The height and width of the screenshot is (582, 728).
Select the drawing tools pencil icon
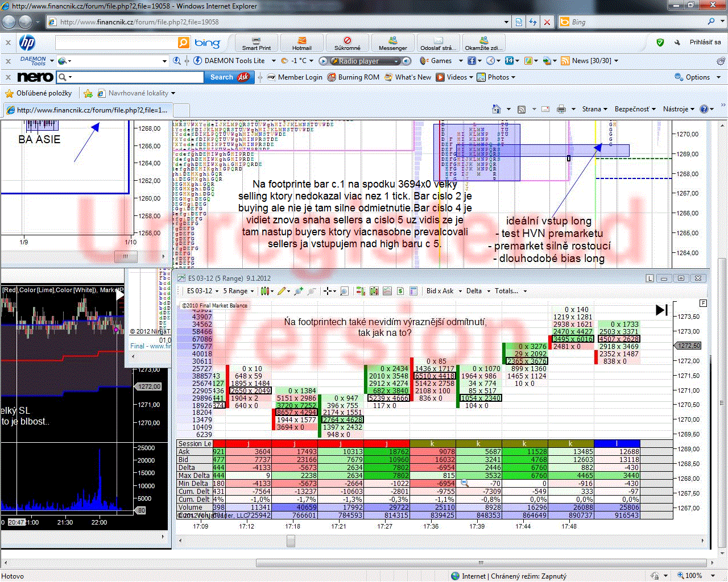point(282,291)
